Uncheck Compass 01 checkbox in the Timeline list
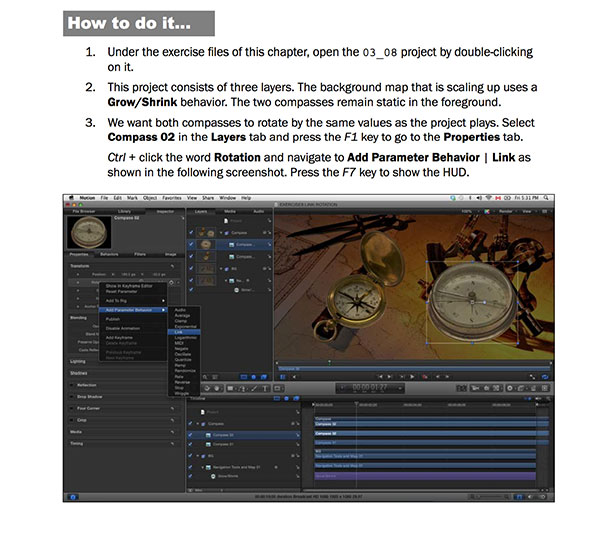Screen dimensions: 600x556 [191, 444]
